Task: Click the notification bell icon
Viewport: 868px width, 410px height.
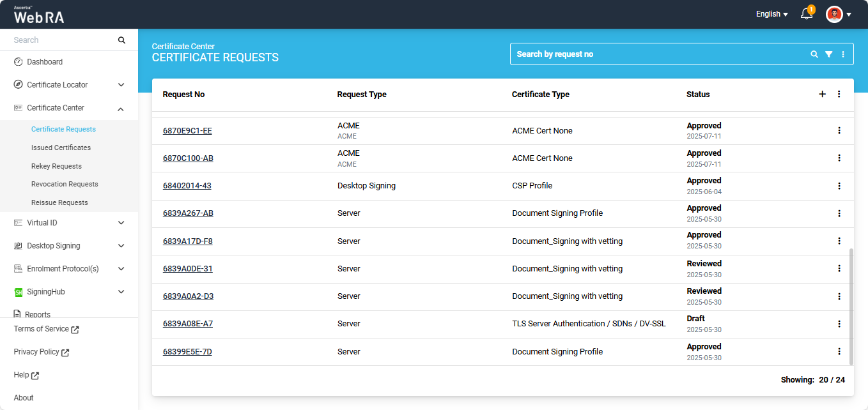Action: (x=807, y=14)
